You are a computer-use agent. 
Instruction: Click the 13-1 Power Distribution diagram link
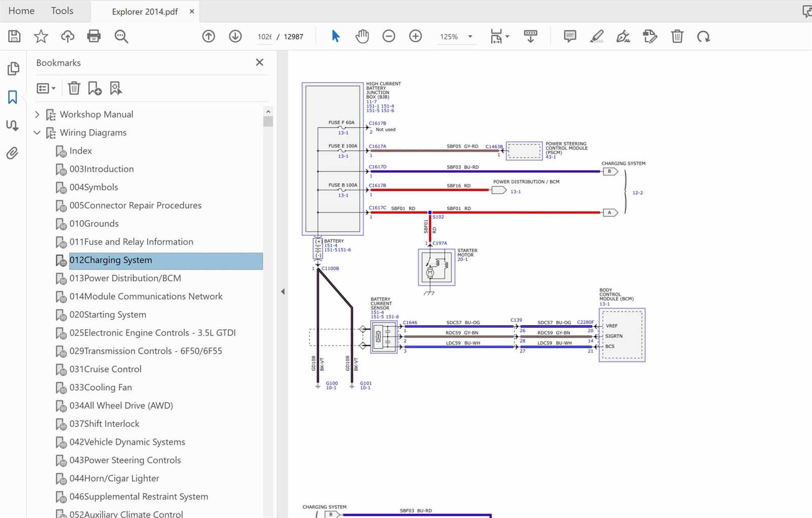point(515,192)
